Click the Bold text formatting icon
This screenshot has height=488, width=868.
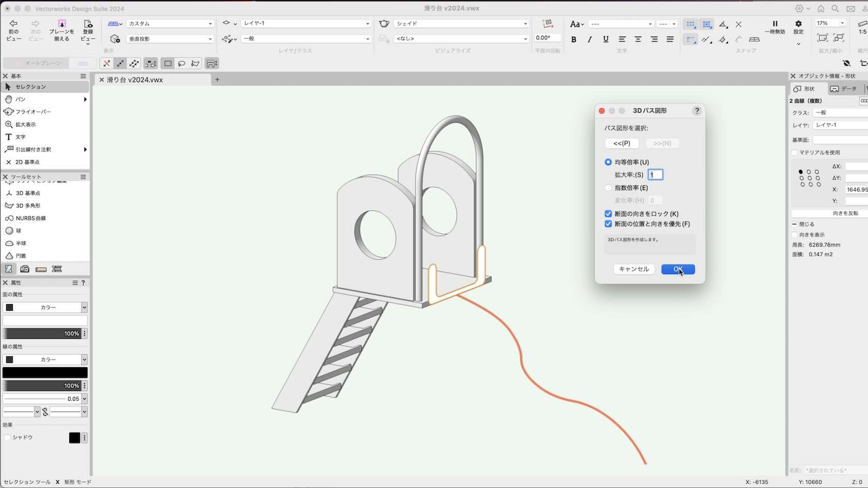click(574, 39)
